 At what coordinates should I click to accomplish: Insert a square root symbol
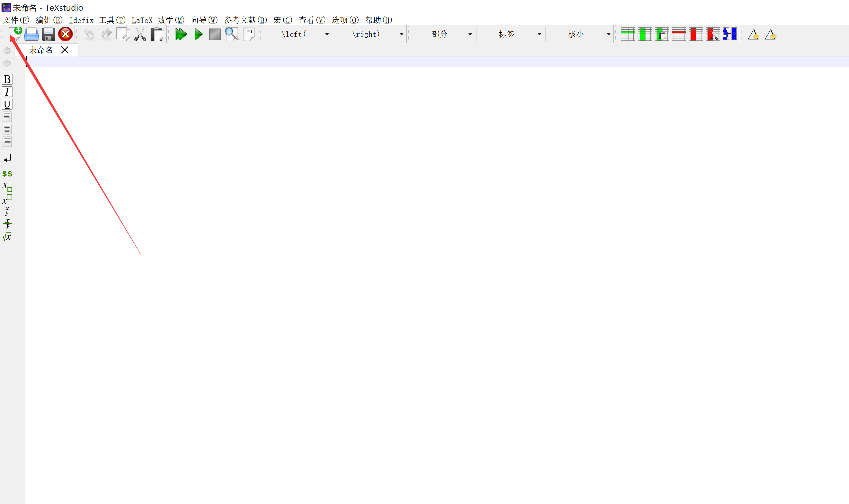click(x=7, y=237)
